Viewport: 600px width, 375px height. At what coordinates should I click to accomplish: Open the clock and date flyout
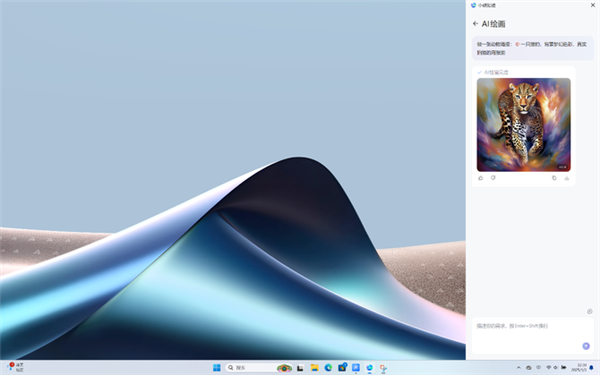tap(579, 368)
